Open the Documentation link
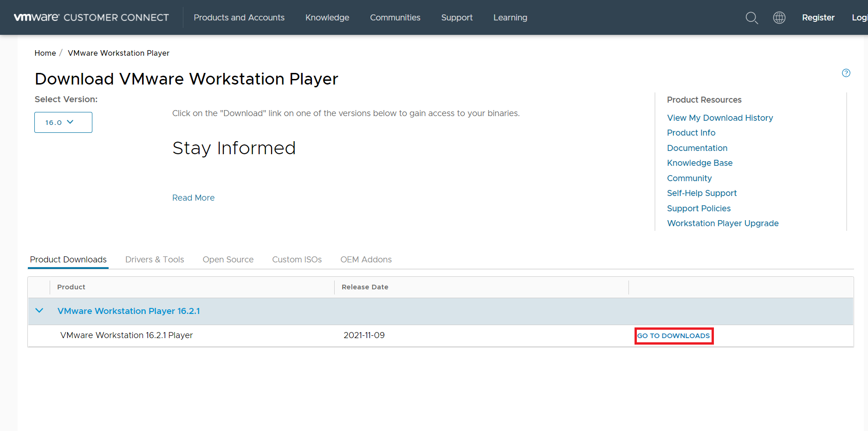 697,148
